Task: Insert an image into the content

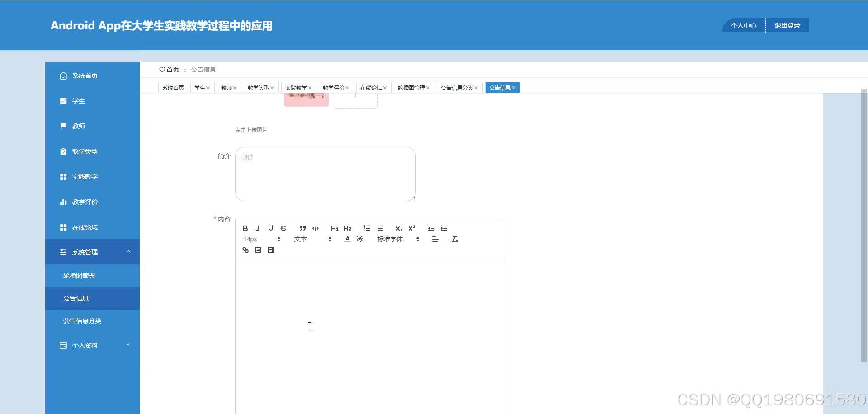Action: click(258, 250)
